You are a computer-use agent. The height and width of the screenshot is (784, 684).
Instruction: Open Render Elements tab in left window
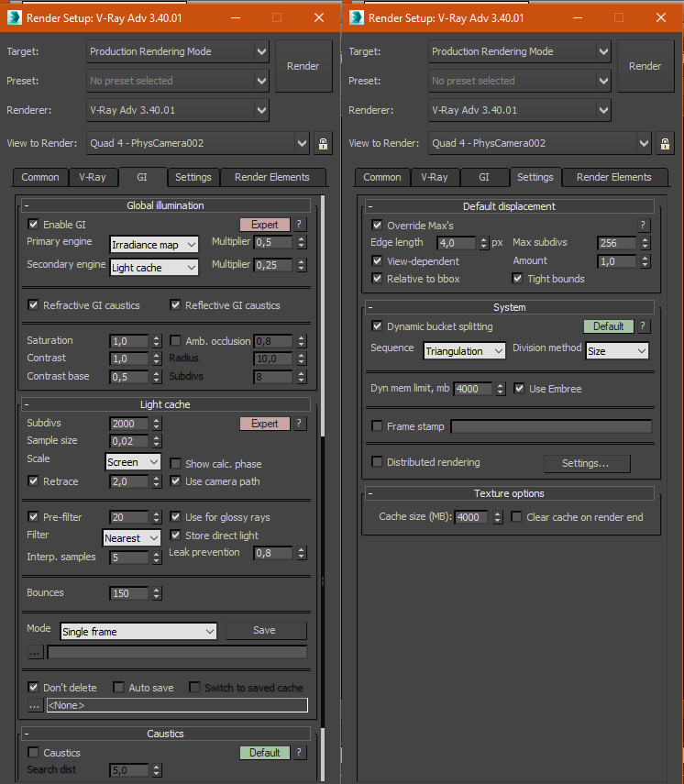(272, 178)
